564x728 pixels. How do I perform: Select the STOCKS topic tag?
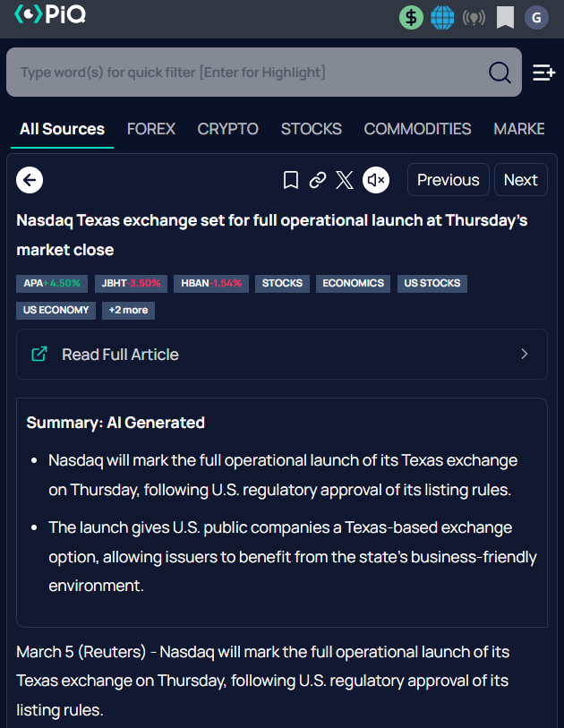coord(282,283)
